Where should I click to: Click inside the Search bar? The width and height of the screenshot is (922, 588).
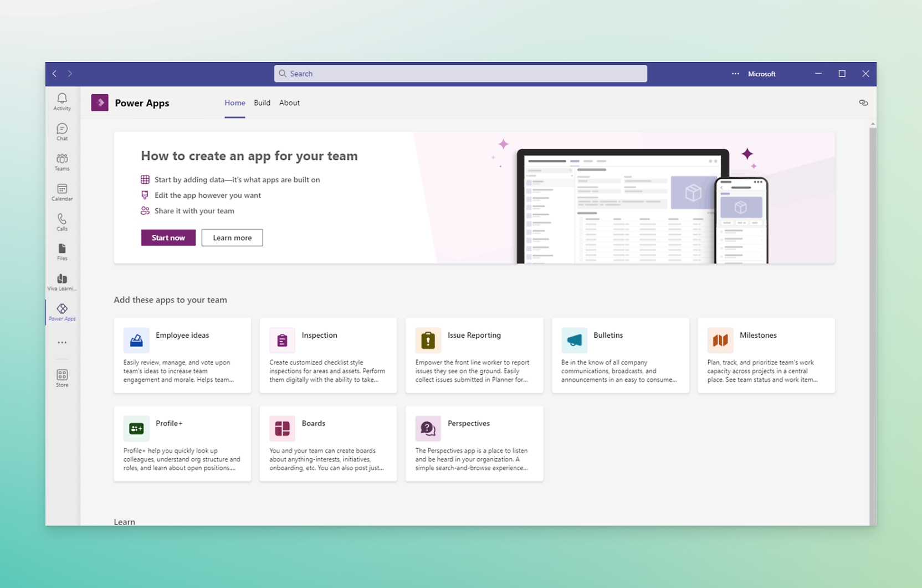460,73
